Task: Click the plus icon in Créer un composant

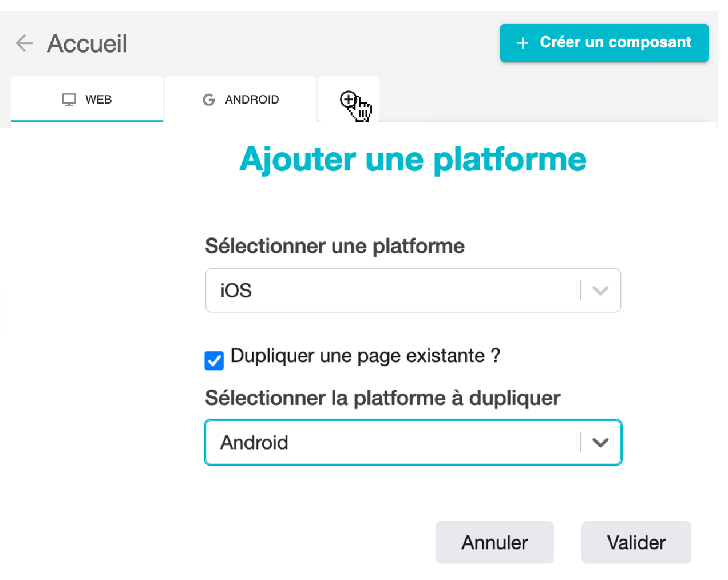Action: click(523, 43)
